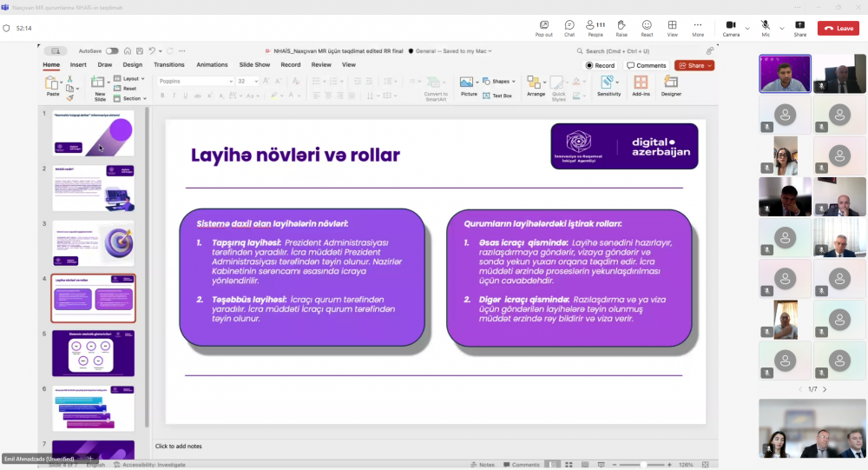Click the zoom slider in status bar
Screen dimensions: 868x470
pyautogui.click(x=642, y=465)
